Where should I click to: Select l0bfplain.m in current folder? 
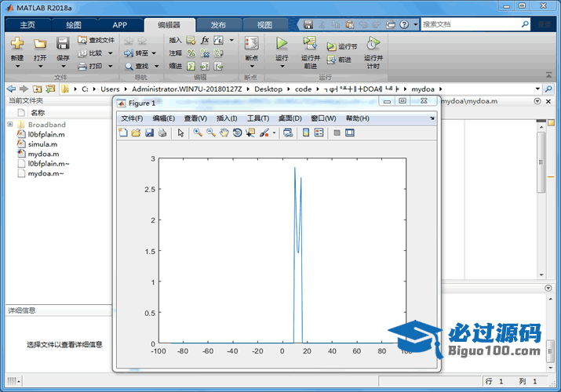[46, 134]
